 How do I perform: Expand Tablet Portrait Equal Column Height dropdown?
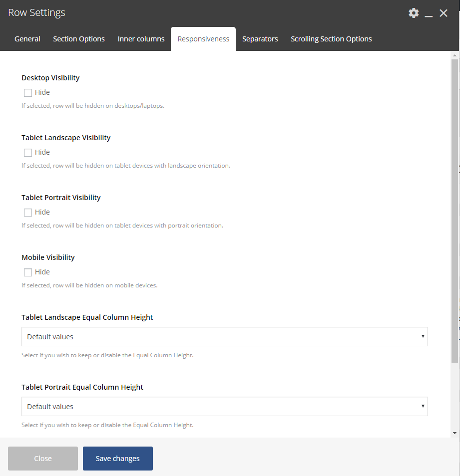[x=224, y=407]
